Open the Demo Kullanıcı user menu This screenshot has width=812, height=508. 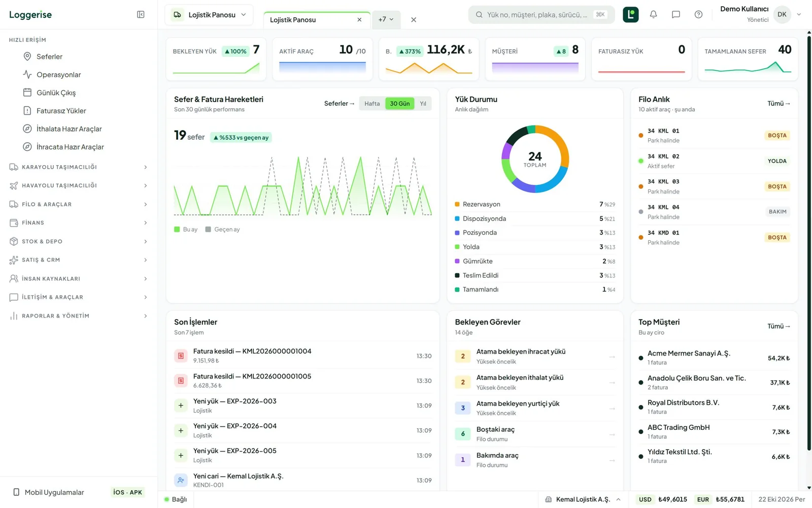(x=760, y=15)
